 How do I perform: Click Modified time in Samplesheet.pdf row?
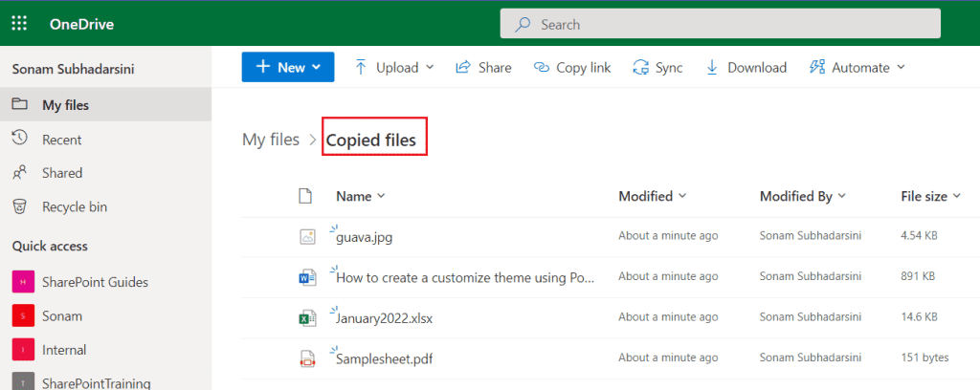tap(668, 357)
